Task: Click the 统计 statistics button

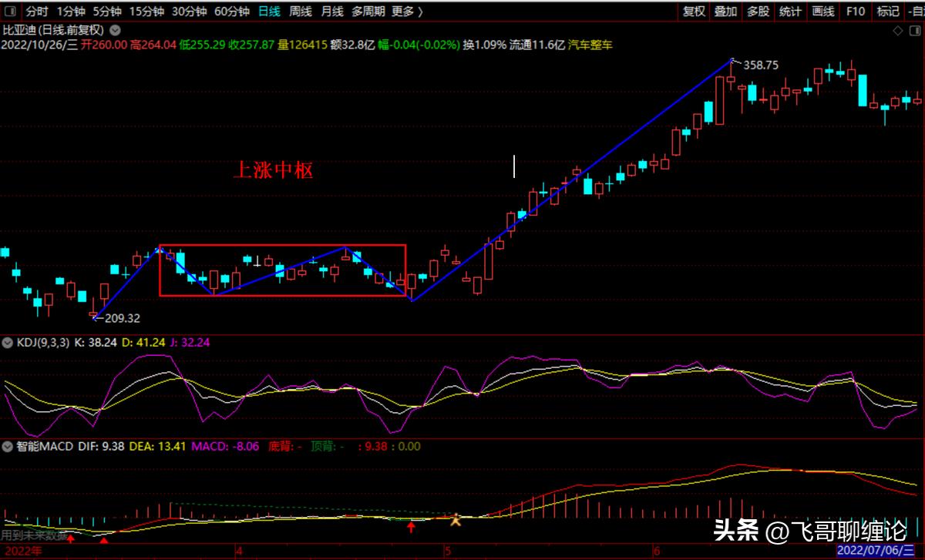Action: coord(790,12)
